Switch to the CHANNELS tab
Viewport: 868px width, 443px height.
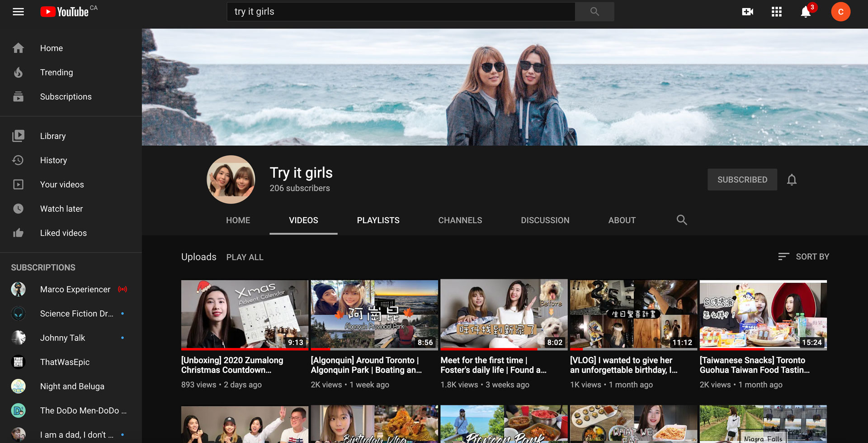point(460,220)
